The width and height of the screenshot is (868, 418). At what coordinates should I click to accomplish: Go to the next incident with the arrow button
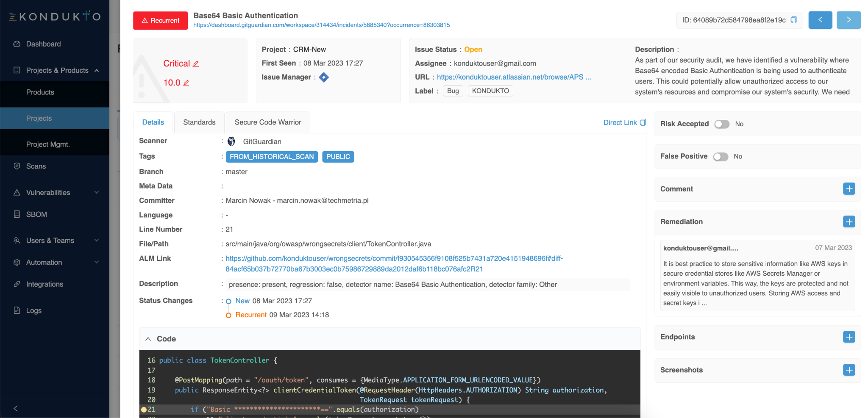(849, 20)
